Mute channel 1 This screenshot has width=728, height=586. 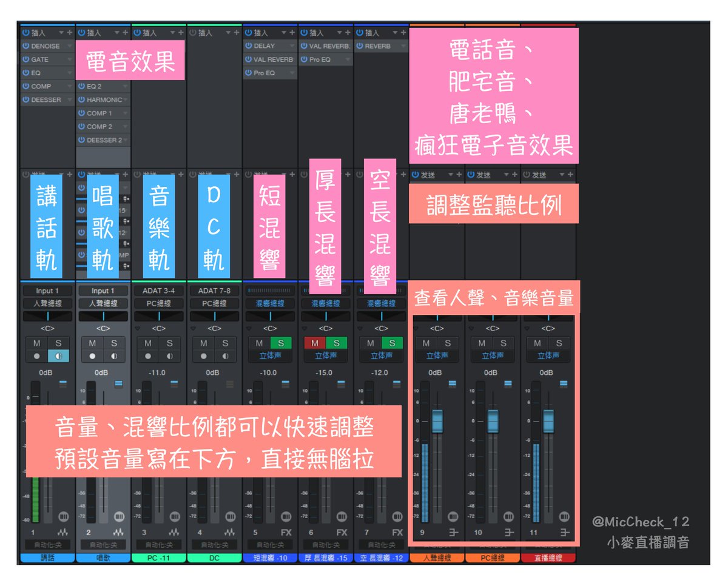click(x=36, y=343)
